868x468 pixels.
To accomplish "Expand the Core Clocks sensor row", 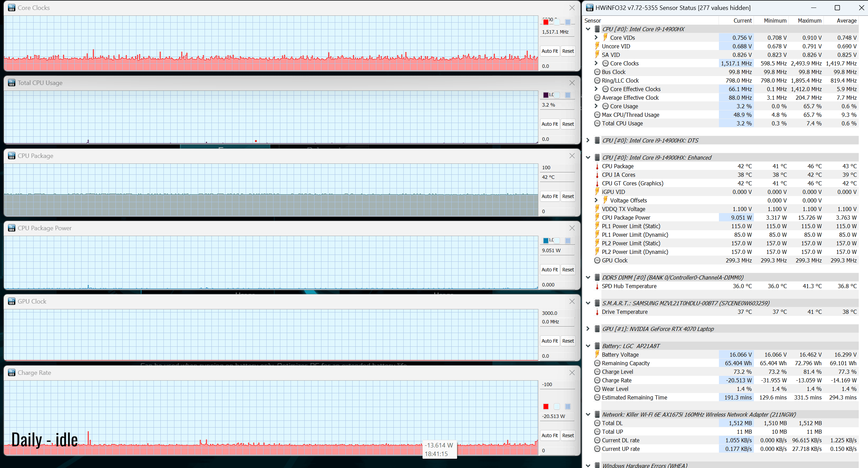I will click(596, 63).
